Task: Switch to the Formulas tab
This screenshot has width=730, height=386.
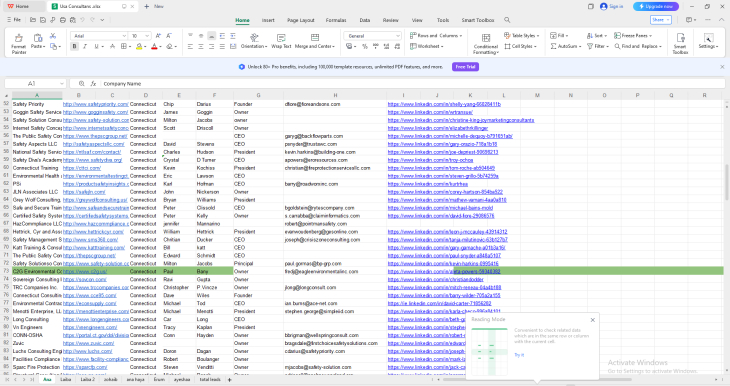Action: point(336,20)
